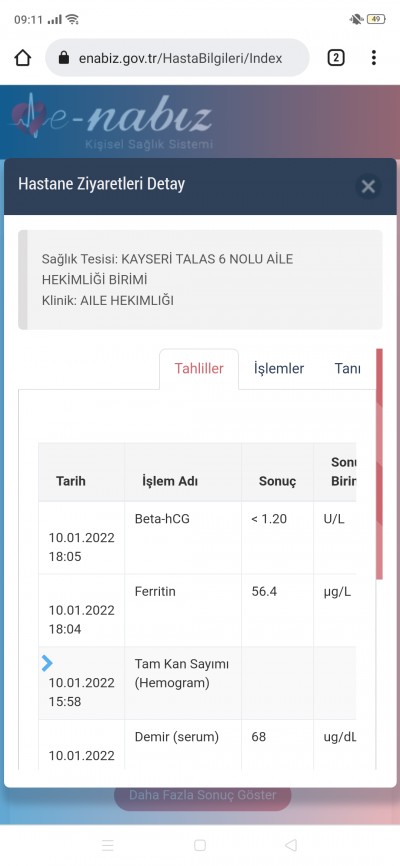Expand the Tam Kan Sayımı row arrow

click(x=47, y=664)
